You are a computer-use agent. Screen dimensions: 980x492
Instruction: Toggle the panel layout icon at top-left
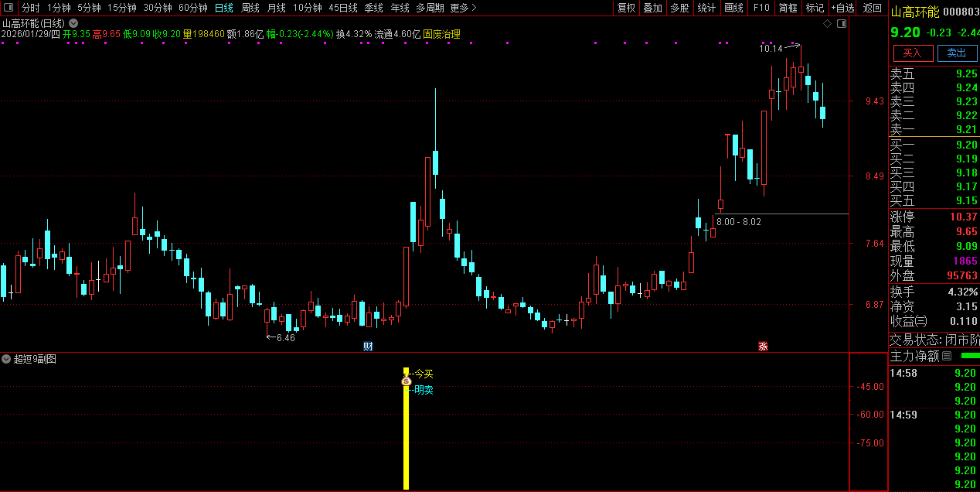(8, 8)
